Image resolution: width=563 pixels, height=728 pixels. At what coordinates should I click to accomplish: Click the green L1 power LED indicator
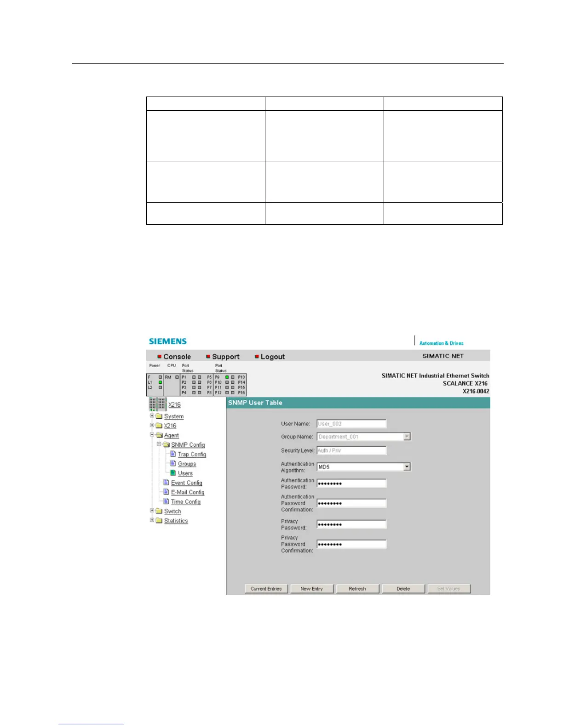point(160,382)
